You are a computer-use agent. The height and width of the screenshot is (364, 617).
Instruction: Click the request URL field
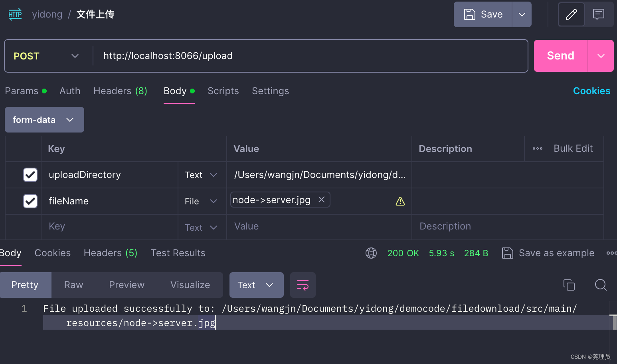pyautogui.click(x=310, y=56)
